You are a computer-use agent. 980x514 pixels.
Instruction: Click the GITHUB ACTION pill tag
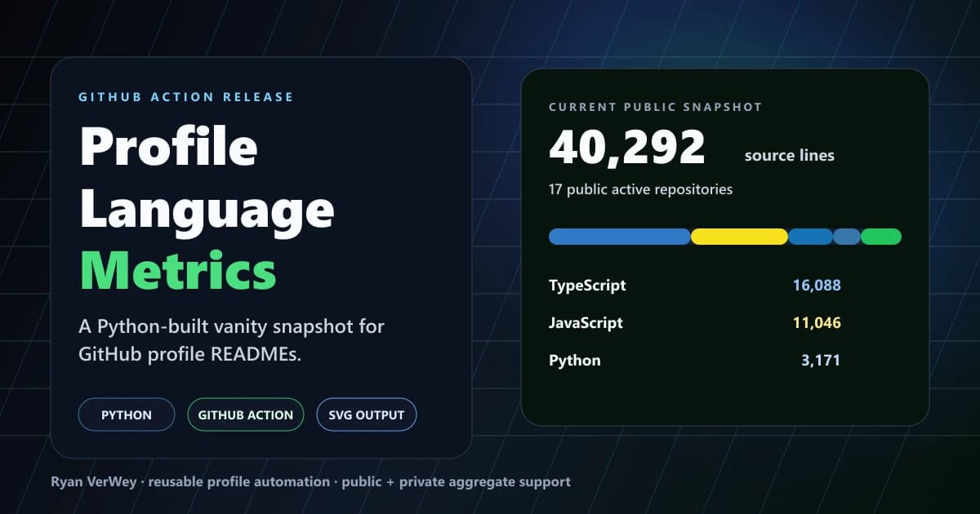245,414
